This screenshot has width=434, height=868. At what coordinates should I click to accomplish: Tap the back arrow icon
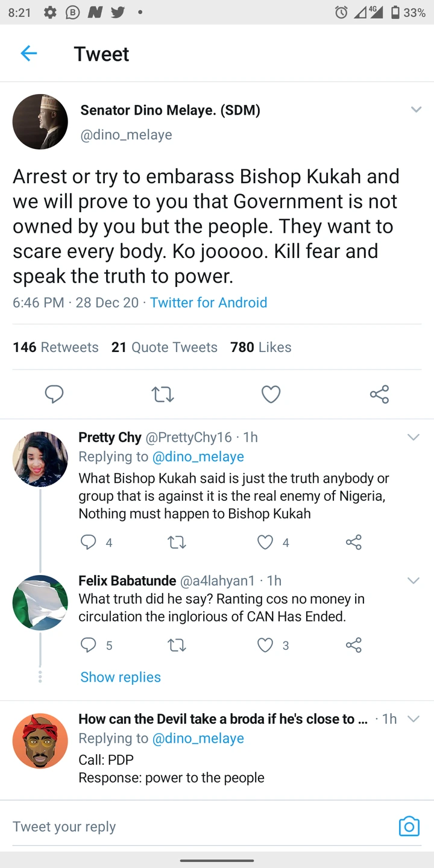click(x=29, y=54)
